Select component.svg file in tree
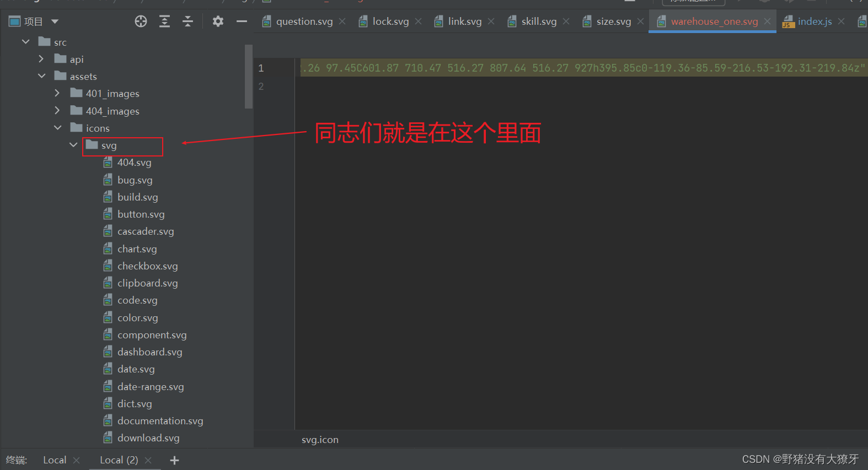Viewport: 868px width, 470px height. pyautogui.click(x=152, y=335)
